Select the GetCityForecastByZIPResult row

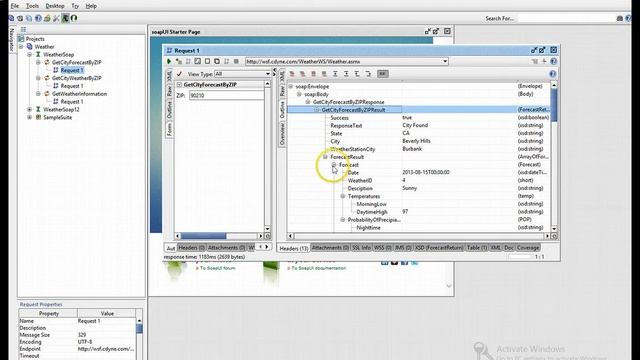[x=418, y=110]
